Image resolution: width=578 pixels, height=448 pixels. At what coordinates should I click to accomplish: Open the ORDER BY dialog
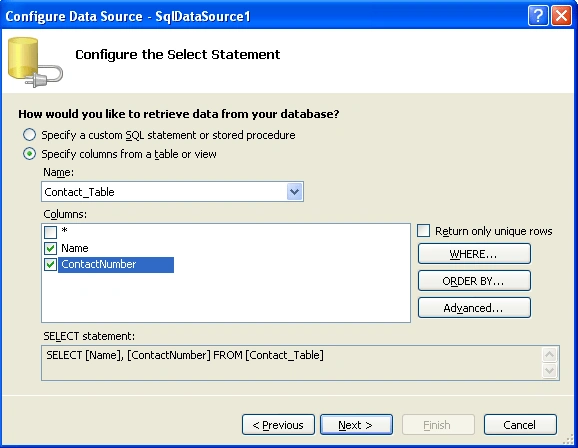coord(474,281)
